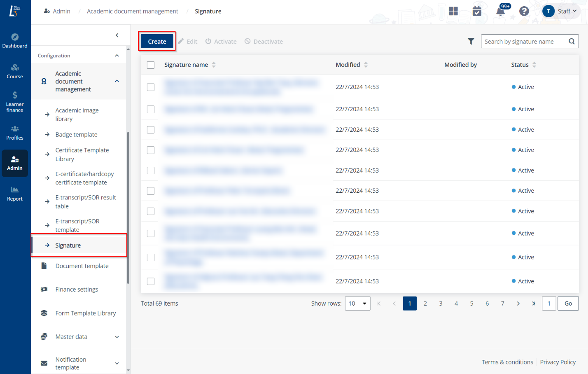Open the calendar tasks icon
The image size is (588, 374).
coord(477,11)
